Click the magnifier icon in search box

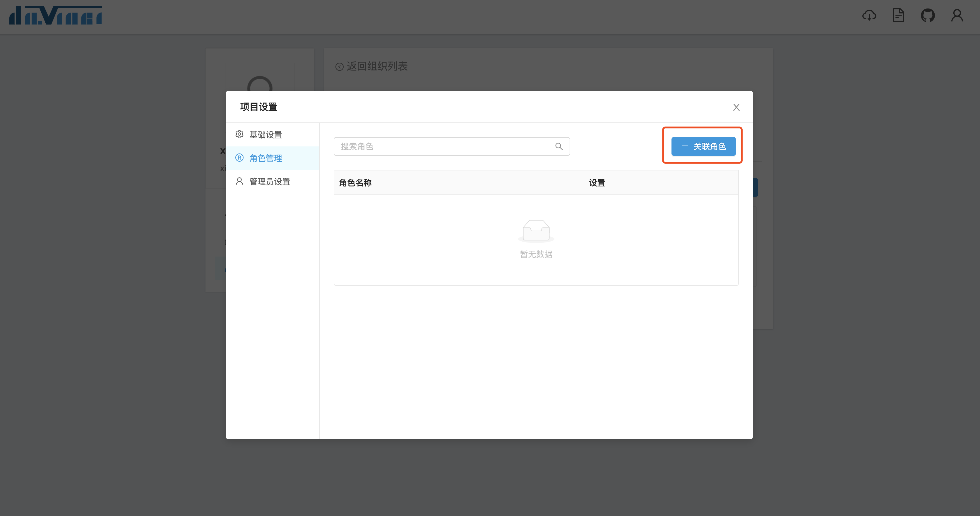tap(558, 146)
